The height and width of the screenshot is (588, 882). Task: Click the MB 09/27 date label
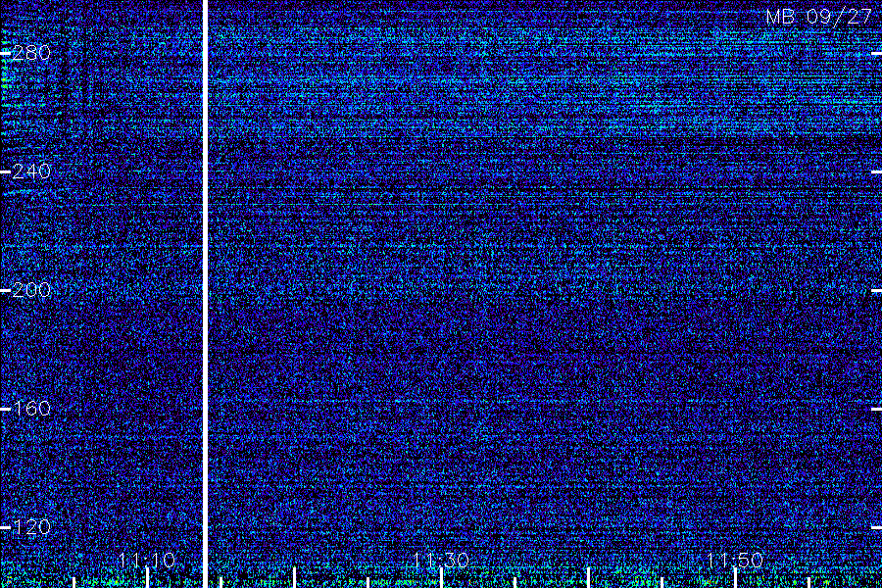[x=819, y=17]
